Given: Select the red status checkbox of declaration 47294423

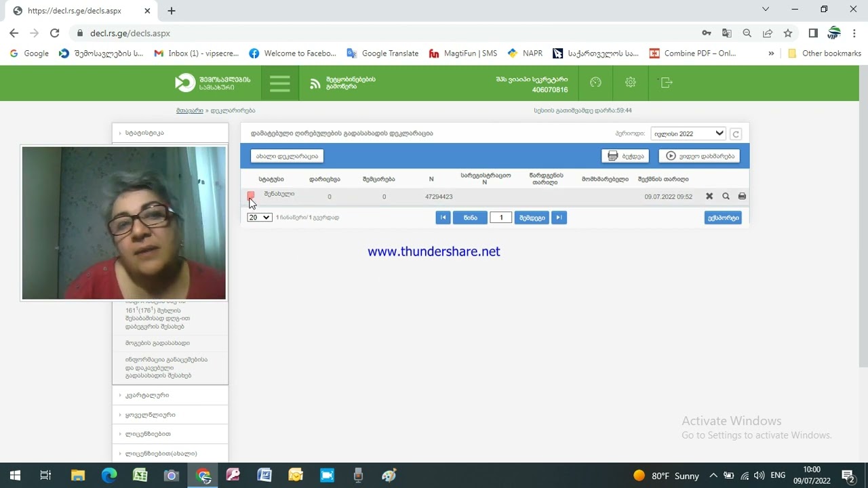Looking at the screenshot, I should (251, 195).
